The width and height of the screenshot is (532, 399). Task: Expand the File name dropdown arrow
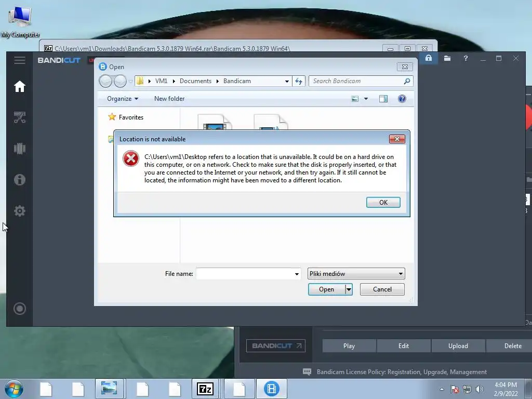point(297,274)
